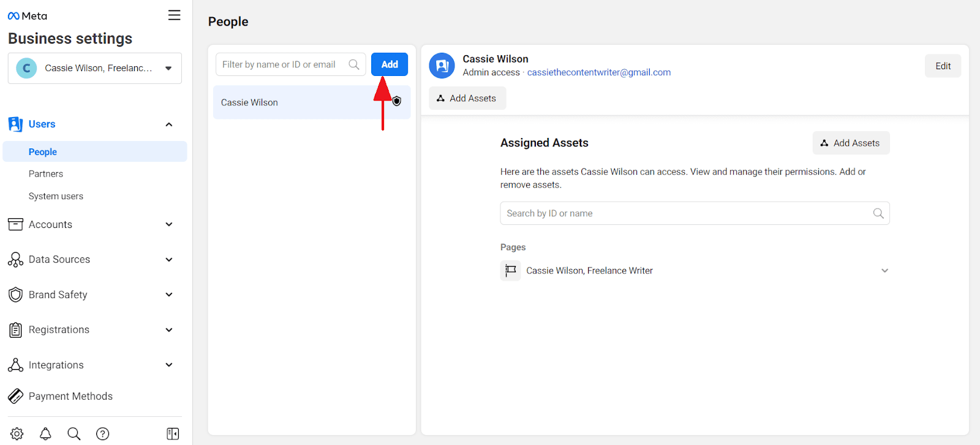Click the page flag icon for Freelance Writer
The image size is (980, 445).
tap(511, 270)
